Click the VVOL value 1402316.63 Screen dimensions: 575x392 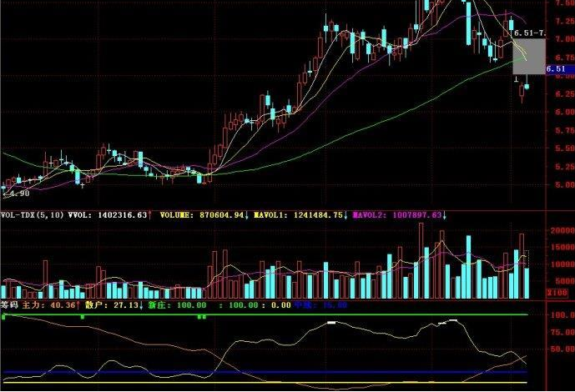(123, 215)
